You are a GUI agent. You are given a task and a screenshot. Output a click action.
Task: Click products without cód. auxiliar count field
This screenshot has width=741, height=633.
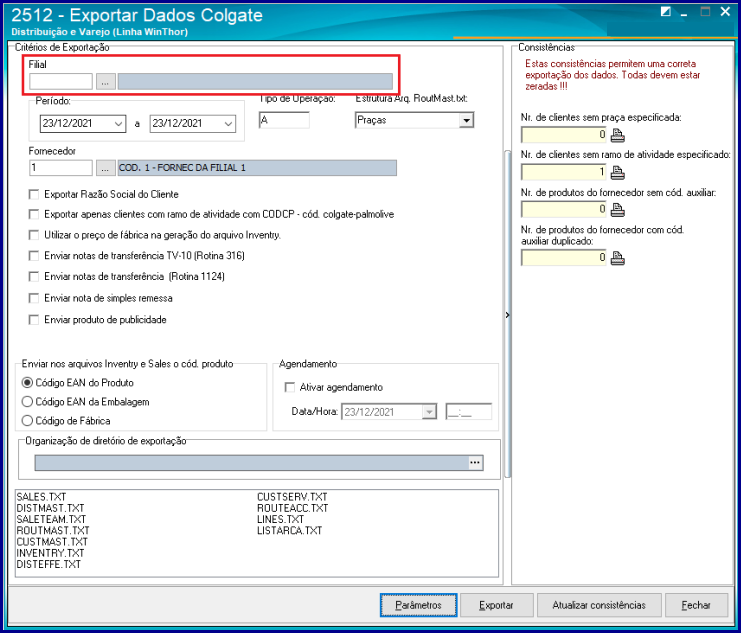(564, 209)
